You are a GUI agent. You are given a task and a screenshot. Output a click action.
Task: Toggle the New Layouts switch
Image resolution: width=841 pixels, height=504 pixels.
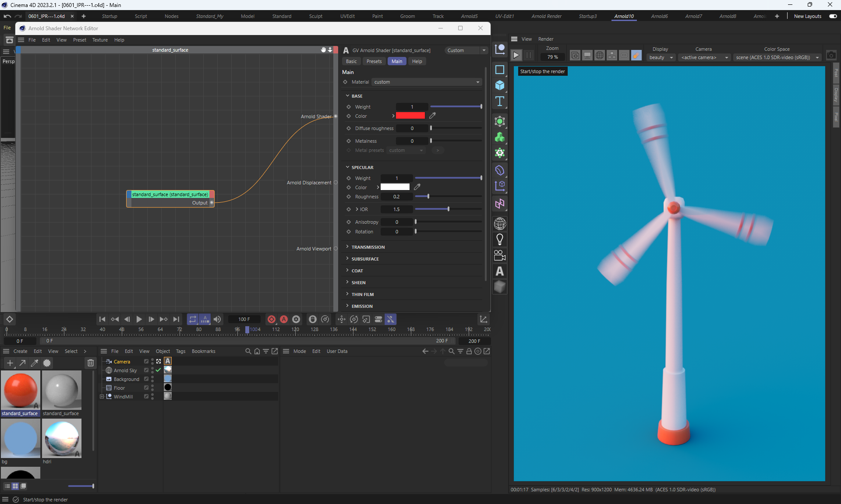point(833,16)
